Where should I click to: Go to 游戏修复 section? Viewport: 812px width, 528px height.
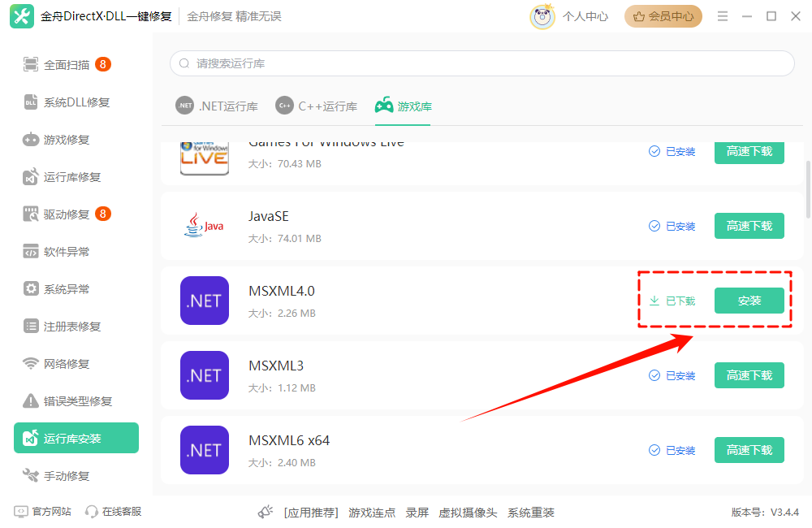tap(76, 140)
